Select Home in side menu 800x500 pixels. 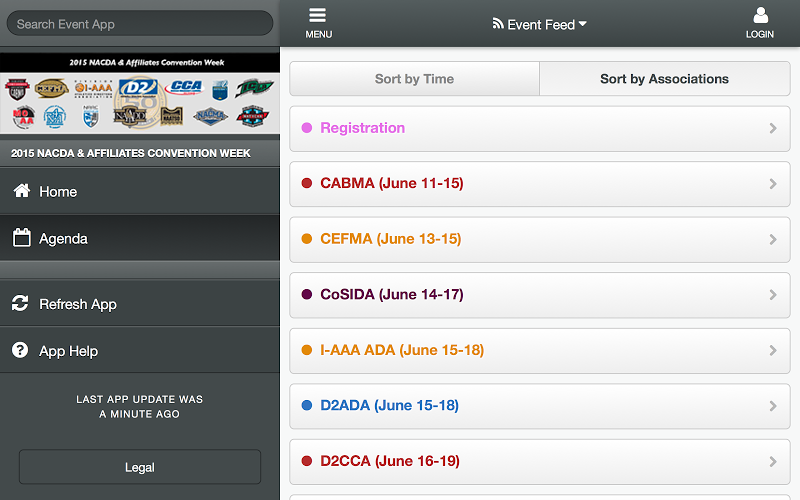pos(140,191)
